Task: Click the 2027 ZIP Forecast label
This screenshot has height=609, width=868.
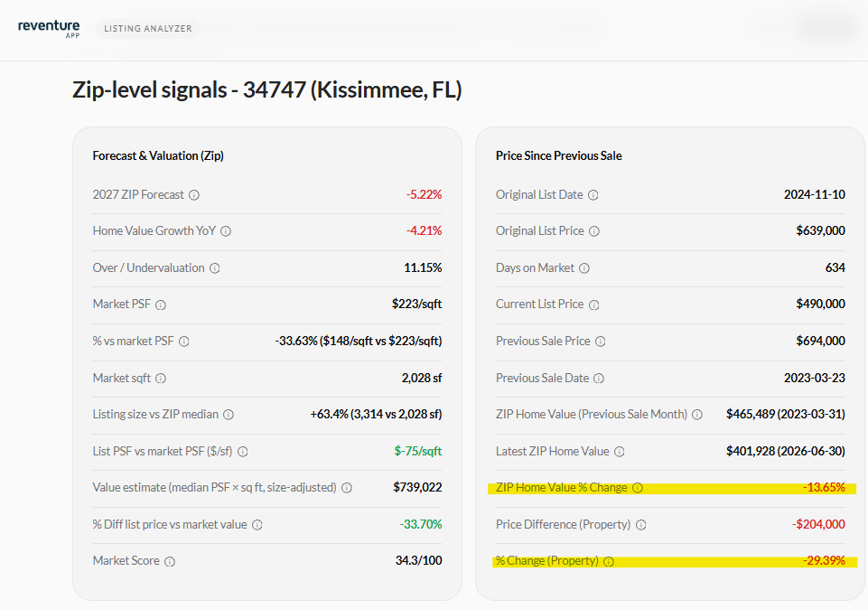Action: click(138, 195)
